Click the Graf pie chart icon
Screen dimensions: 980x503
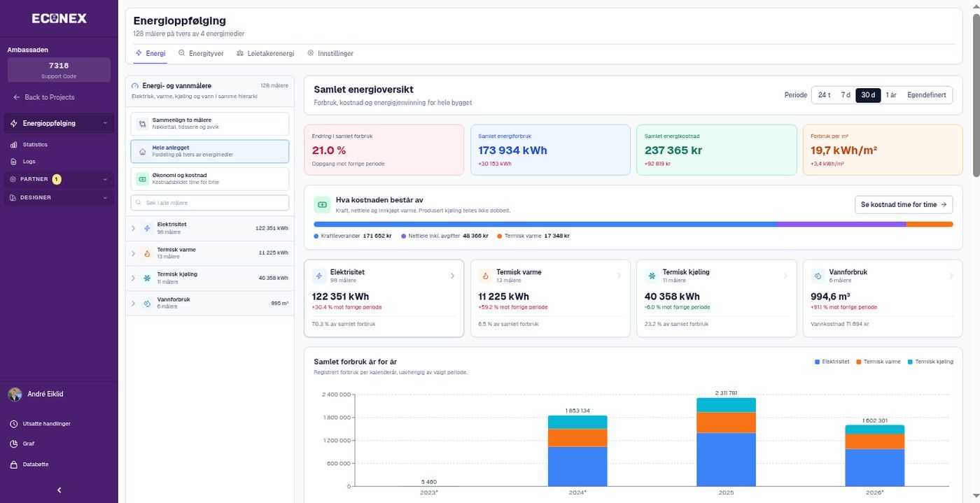pos(13,444)
